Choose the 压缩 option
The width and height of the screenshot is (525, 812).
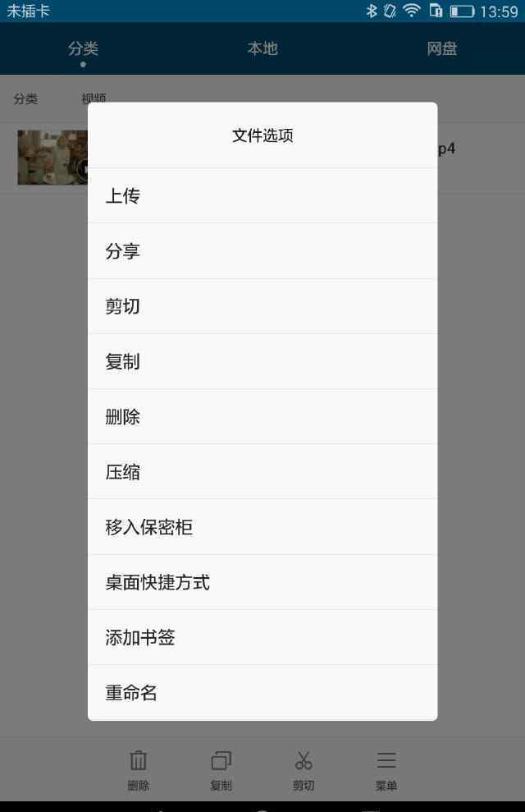pos(262,472)
